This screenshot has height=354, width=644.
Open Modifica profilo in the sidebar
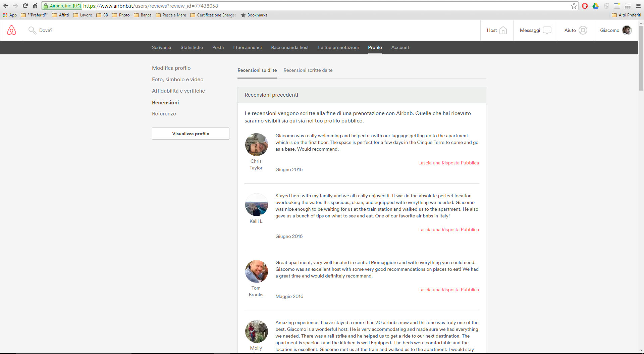(x=171, y=68)
